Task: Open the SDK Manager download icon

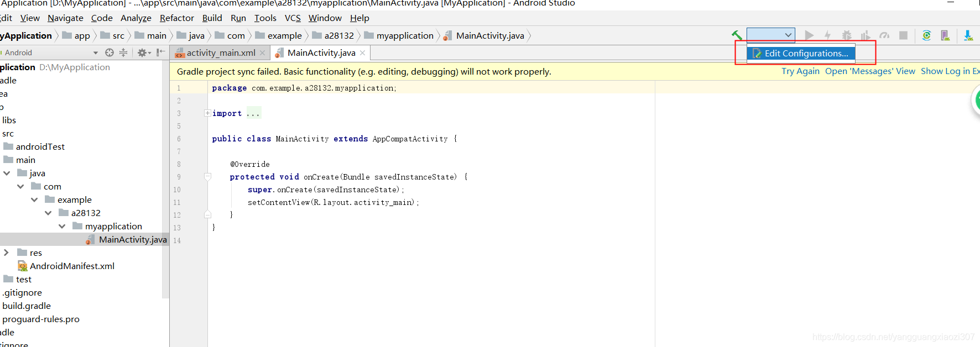Action: pyautogui.click(x=968, y=35)
